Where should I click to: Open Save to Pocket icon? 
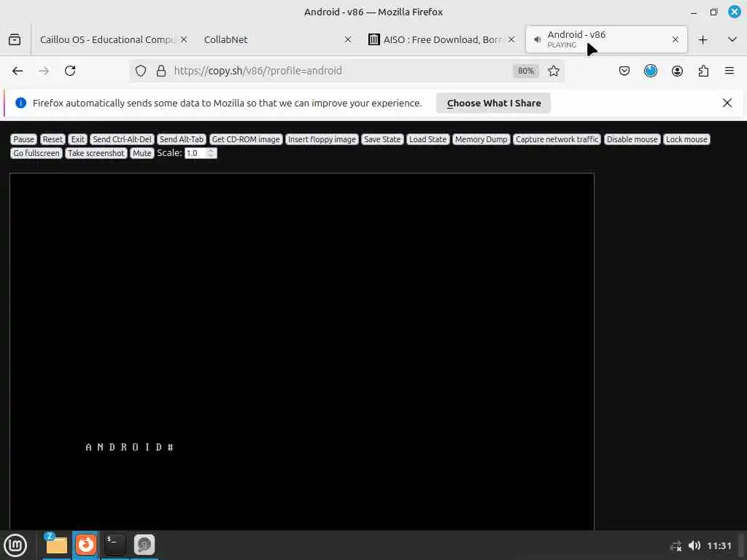[624, 71]
